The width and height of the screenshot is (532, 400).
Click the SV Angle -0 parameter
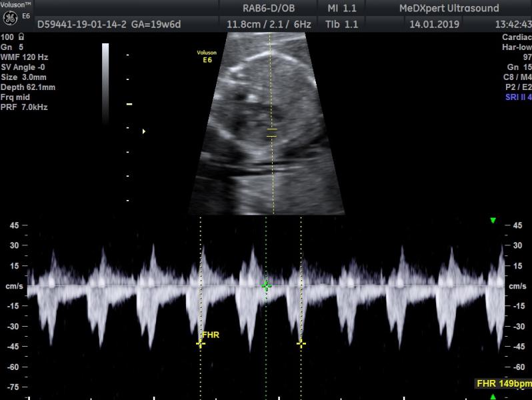(x=23, y=67)
